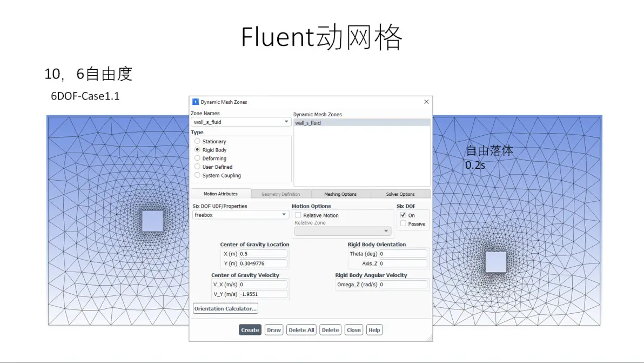Viewport: 644px width, 363px height.
Task: Choose the Deforming zone type
Action: pos(198,159)
